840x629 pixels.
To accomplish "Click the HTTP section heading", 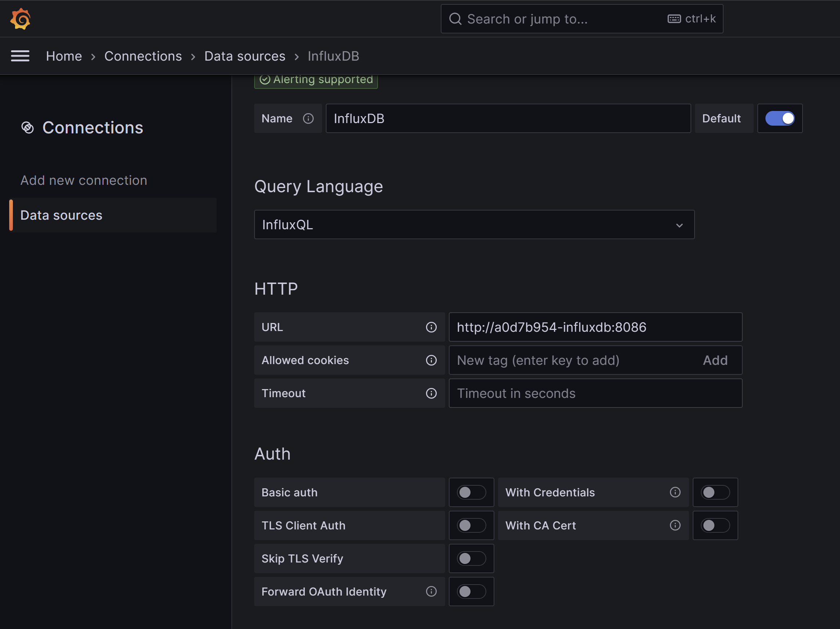I will coord(276,289).
